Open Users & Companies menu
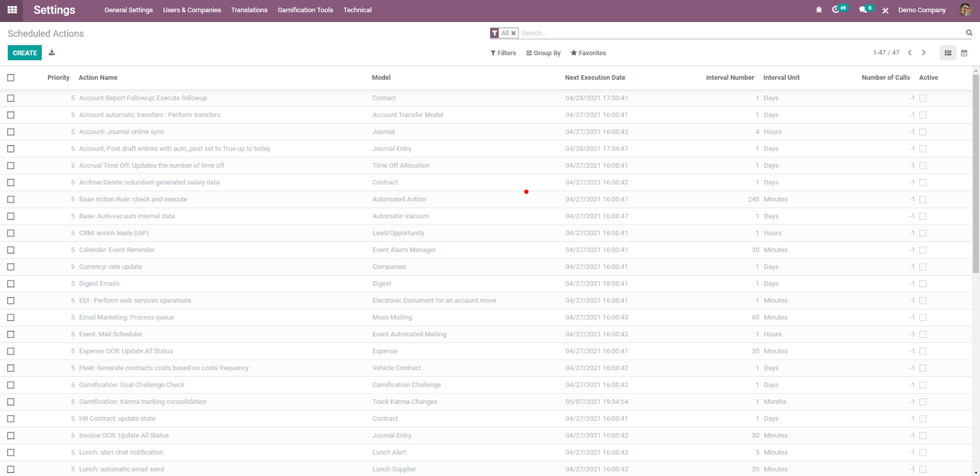980x476 pixels. [x=192, y=10]
